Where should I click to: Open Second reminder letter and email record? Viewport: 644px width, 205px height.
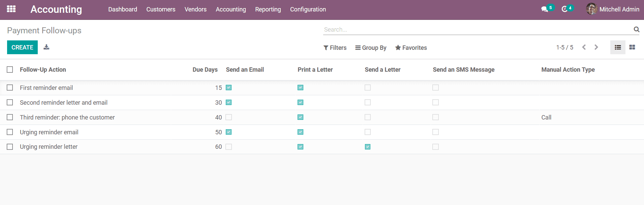pyautogui.click(x=64, y=103)
